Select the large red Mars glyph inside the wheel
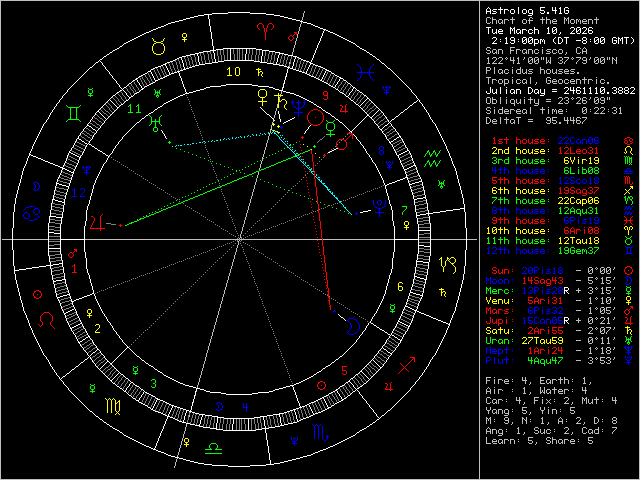The image size is (640, 480). [344, 141]
